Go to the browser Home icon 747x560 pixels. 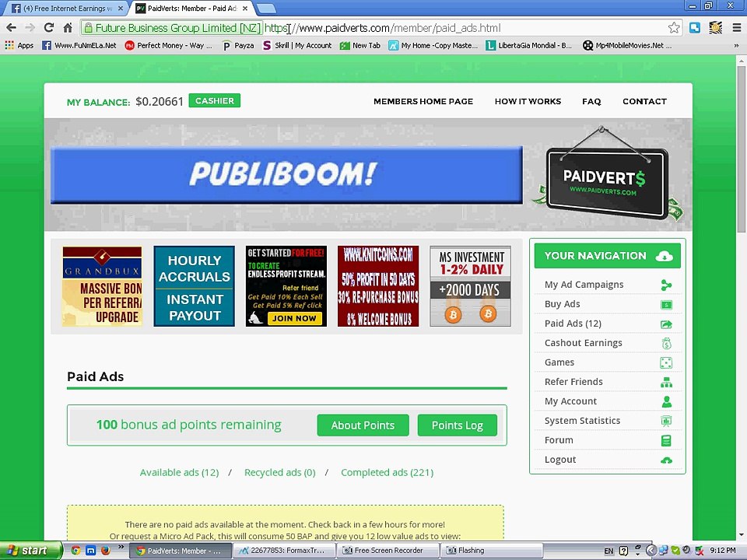pyautogui.click(x=68, y=28)
